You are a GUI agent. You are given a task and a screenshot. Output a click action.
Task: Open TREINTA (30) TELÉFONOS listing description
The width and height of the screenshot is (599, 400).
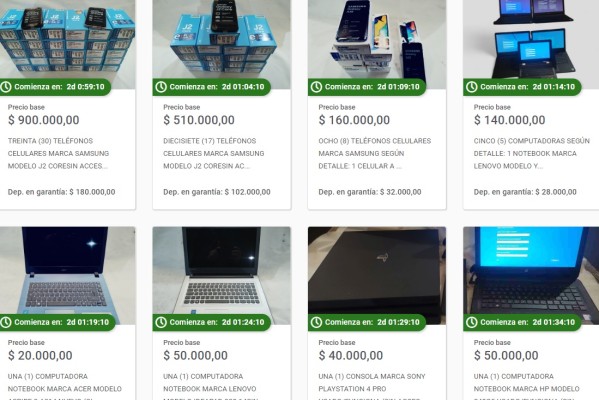pyautogui.click(x=58, y=154)
